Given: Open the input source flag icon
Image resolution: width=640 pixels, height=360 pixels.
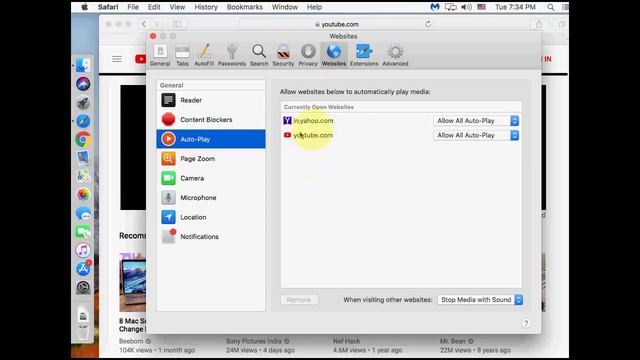Looking at the screenshot, I should point(482,7).
